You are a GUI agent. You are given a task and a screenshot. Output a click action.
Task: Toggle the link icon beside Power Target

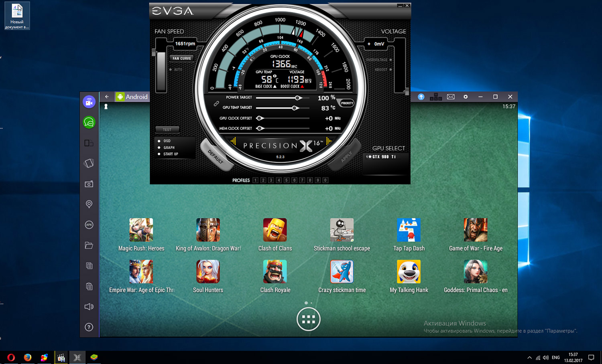point(216,103)
